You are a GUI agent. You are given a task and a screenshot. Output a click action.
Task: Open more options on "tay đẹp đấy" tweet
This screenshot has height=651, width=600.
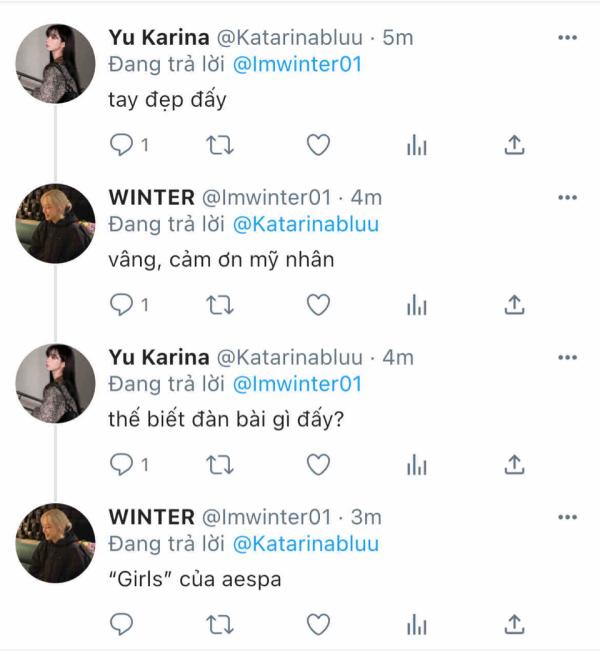pos(567,38)
